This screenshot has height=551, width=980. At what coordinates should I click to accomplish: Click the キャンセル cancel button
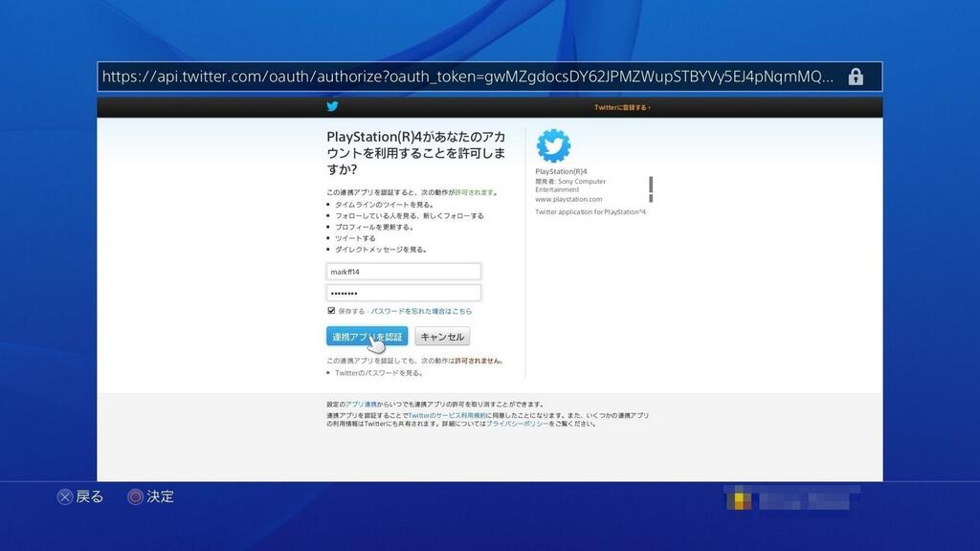(x=441, y=336)
